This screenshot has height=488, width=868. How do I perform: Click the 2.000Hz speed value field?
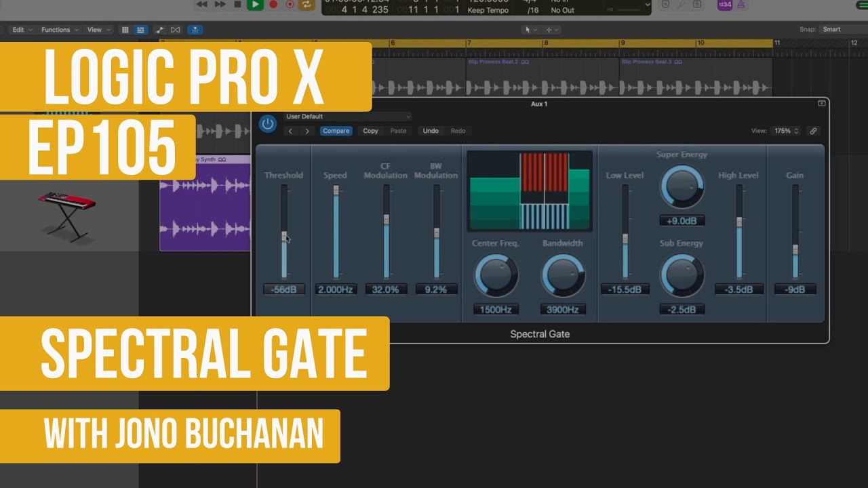[336, 289]
